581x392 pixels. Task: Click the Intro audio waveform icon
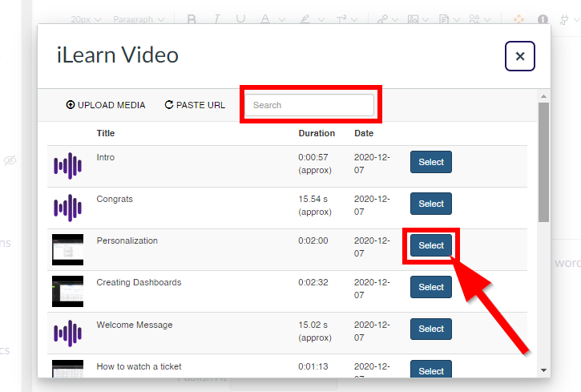[68, 166]
